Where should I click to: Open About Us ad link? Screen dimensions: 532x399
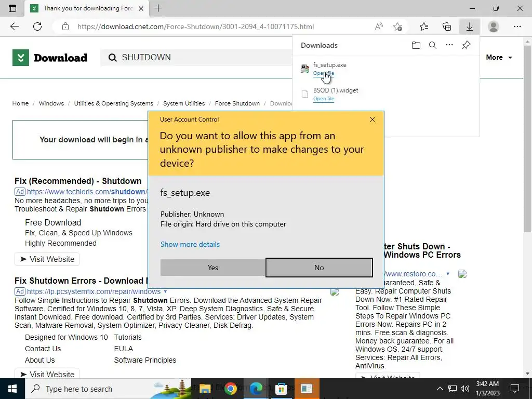click(39, 360)
